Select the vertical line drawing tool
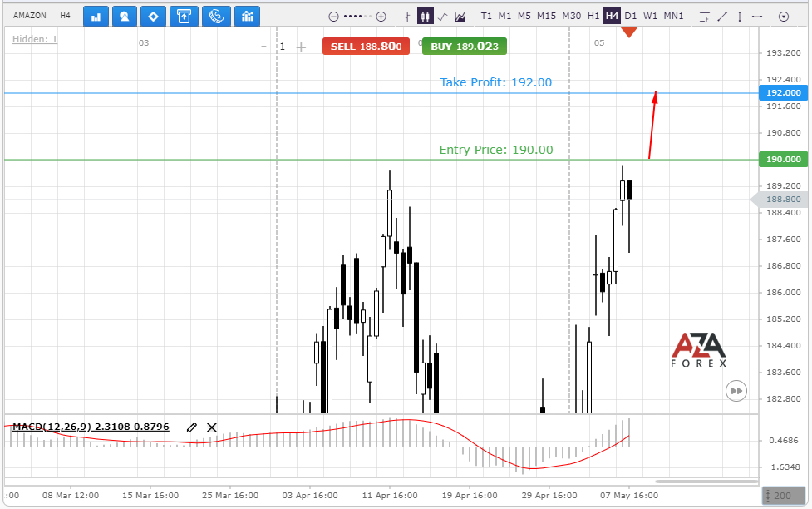The width and height of the screenshot is (812, 509). (x=740, y=17)
